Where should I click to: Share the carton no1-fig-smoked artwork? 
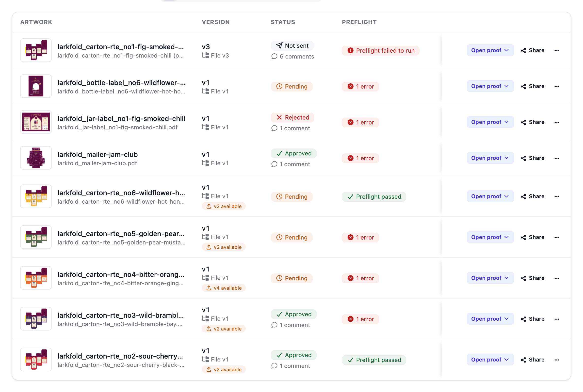coord(533,50)
